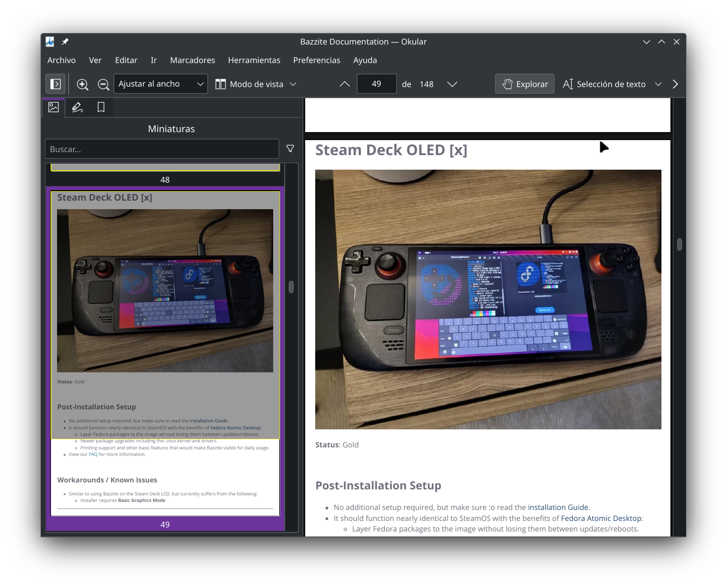Viewport: 728px width, 586px height.
Task: Toggle the sidebar panel button
Action: [x=56, y=84]
